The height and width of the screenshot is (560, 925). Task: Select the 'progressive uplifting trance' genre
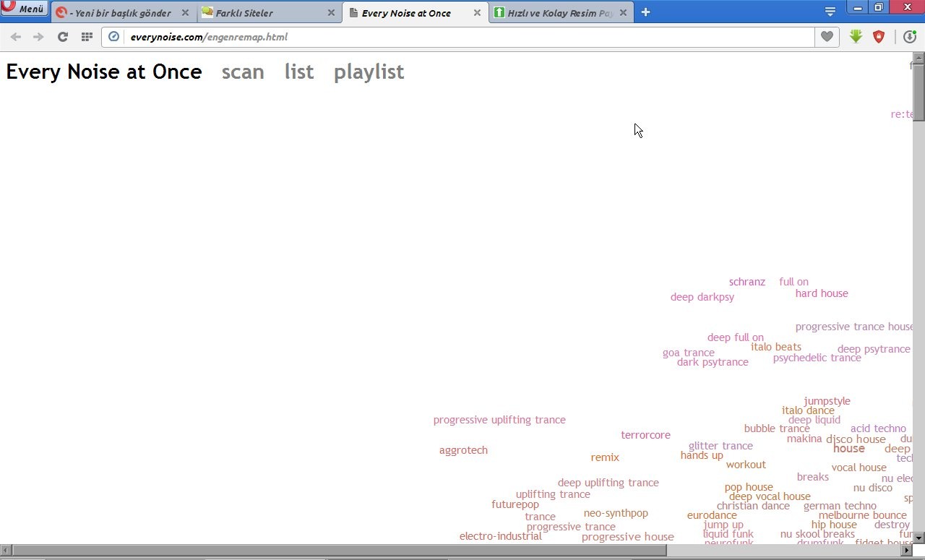coord(499,420)
